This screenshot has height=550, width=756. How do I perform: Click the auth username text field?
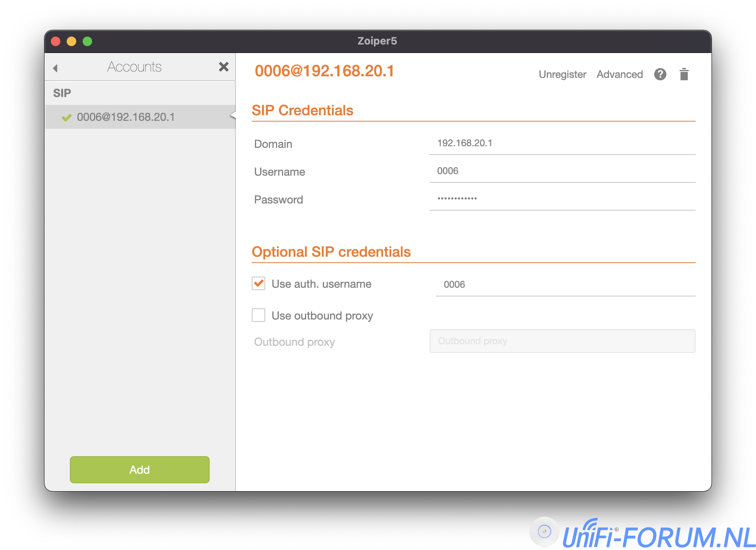(x=565, y=285)
